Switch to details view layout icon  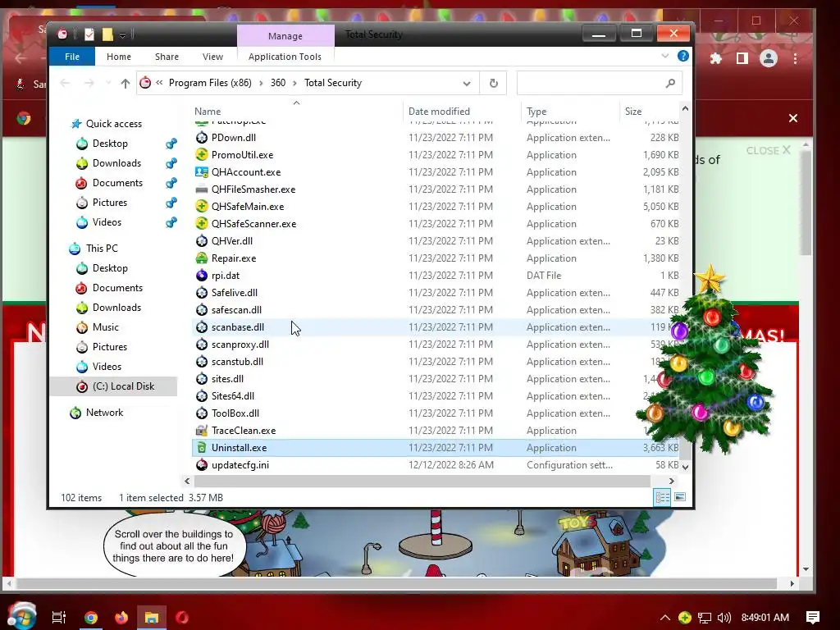pyautogui.click(x=662, y=497)
